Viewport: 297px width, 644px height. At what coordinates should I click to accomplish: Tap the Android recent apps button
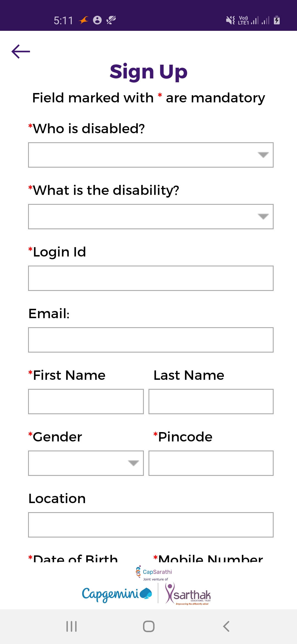point(71,626)
